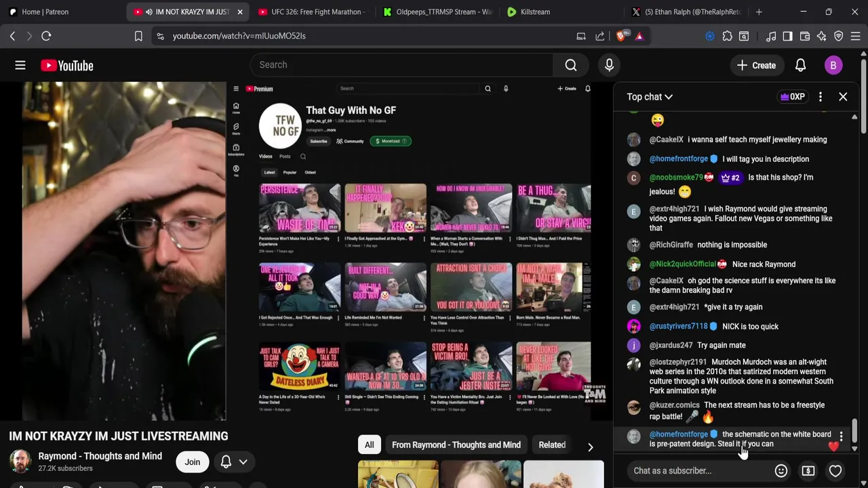Reload the page in the browser
Screen dimensions: 868x488
coord(46,36)
